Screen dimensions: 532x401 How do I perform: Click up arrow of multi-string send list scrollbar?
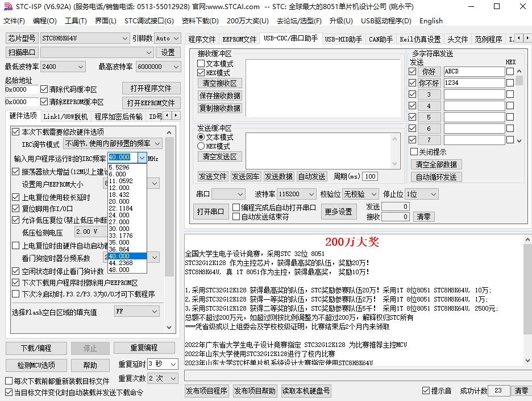[x=519, y=71]
